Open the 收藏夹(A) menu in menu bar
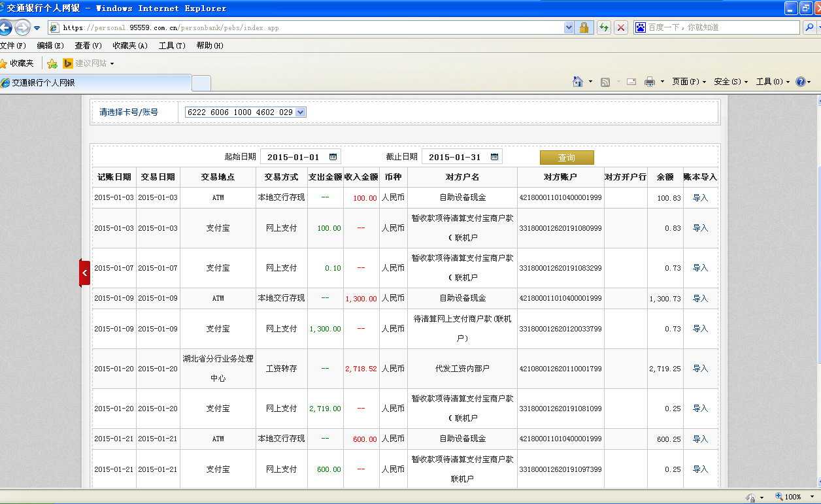Screen dimensions: 821x504 click(129, 46)
